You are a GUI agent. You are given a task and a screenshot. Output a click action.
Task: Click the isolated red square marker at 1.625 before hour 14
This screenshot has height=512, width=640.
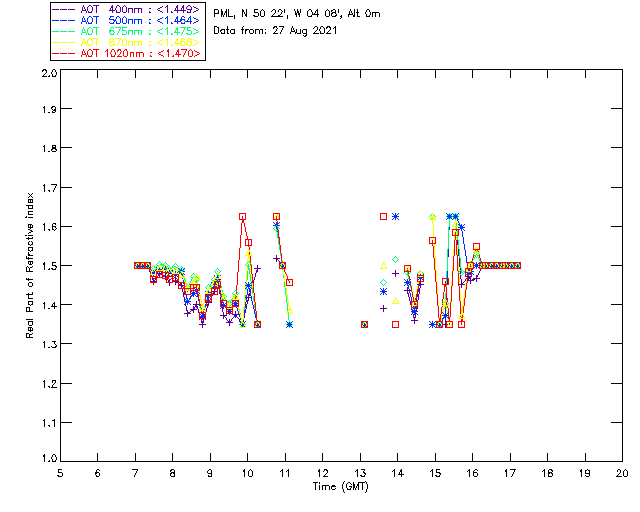pos(383,216)
